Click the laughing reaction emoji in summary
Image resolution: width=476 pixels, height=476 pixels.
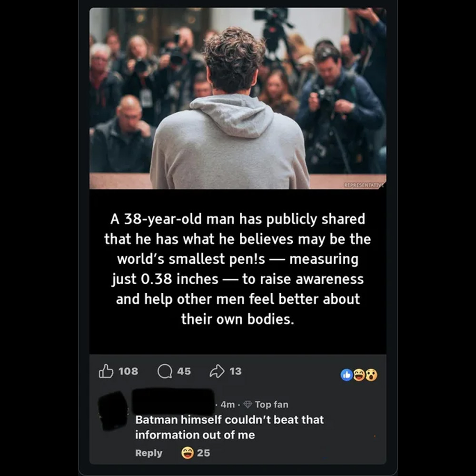359,375
